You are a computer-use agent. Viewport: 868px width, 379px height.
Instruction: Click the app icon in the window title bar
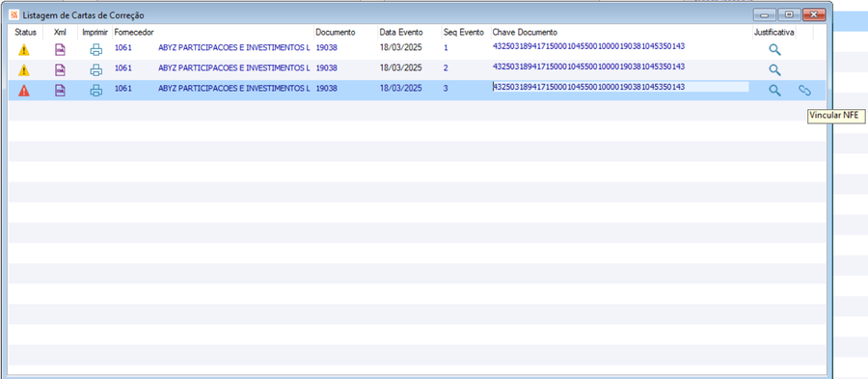click(14, 14)
